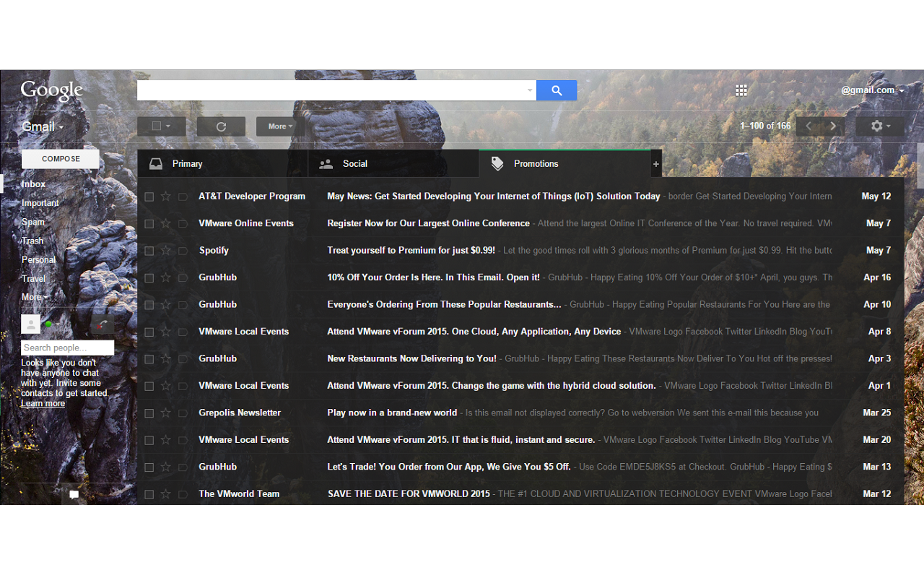The width and height of the screenshot is (924, 578).
Task: Select the VMware Local Events Apr 8 checkbox
Action: [x=149, y=332]
